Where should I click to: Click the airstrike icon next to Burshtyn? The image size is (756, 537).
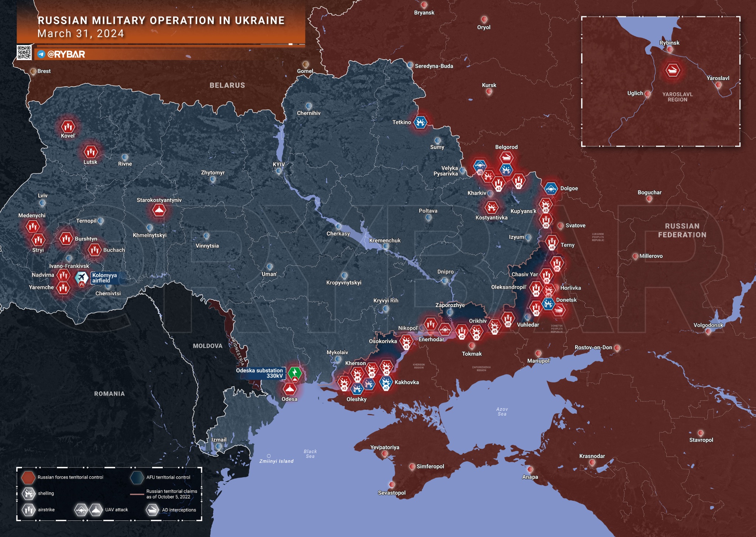(x=66, y=239)
